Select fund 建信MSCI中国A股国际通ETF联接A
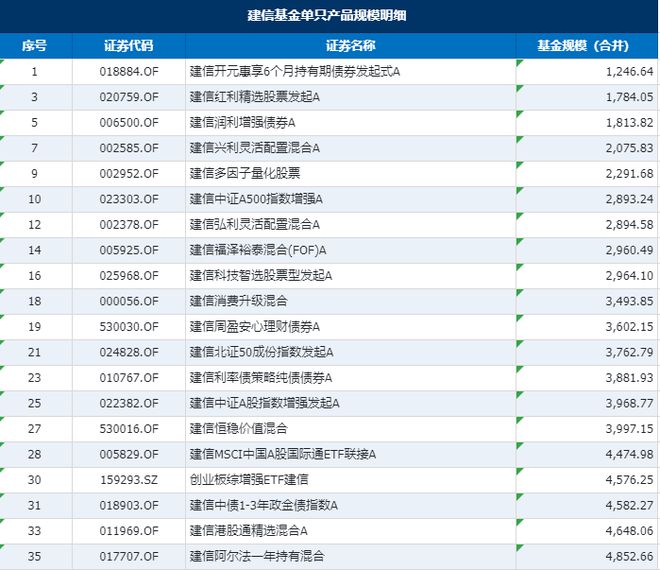Viewport: 660px width, 570px height. pos(283,454)
